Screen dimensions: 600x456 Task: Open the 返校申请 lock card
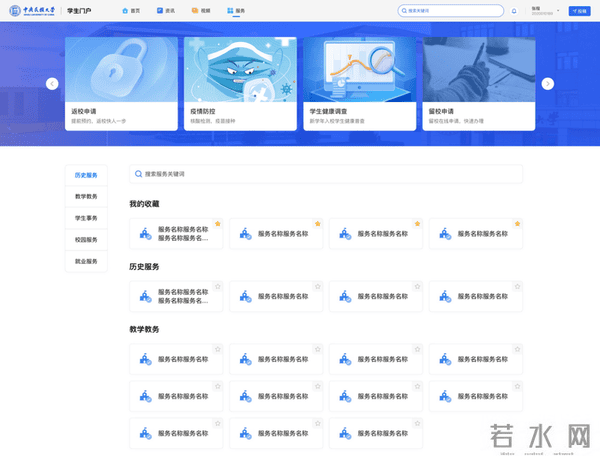121,84
